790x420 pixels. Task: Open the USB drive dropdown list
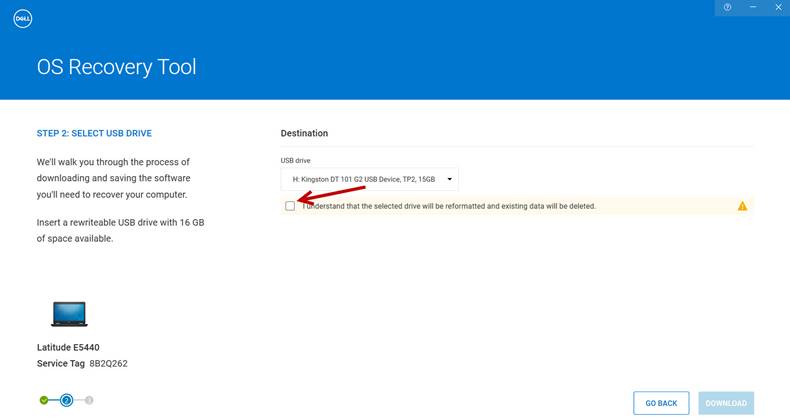[368, 180]
